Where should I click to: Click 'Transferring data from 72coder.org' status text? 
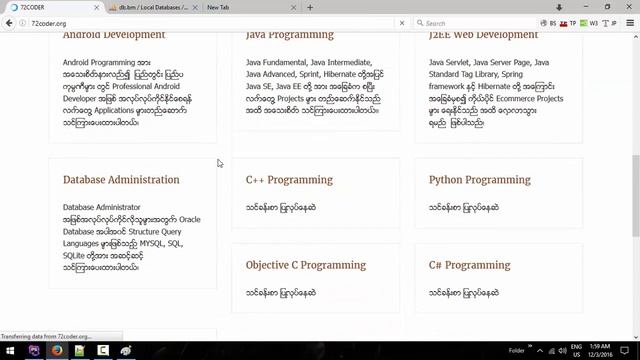tap(46, 337)
